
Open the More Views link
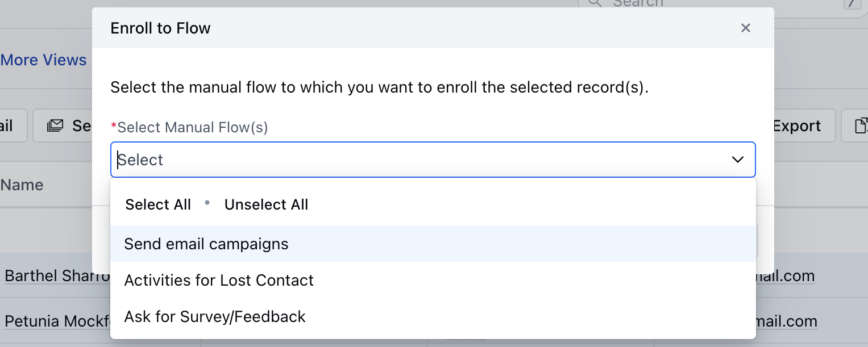[x=44, y=60]
